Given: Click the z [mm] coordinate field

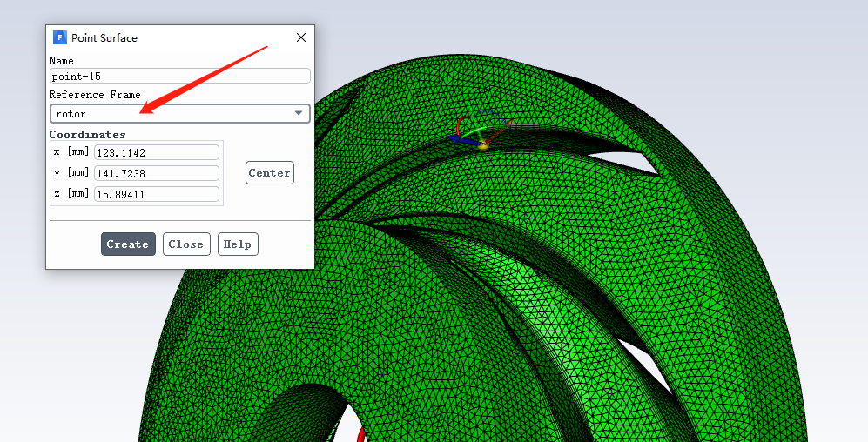Looking at the screenshot, I should pyautogui.click(x=157, y=194).
